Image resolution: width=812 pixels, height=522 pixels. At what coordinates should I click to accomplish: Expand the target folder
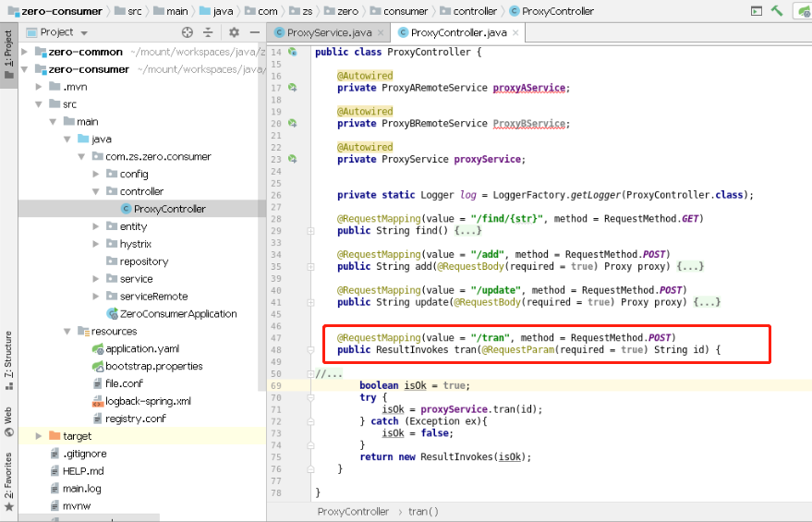tap(38, 436)
